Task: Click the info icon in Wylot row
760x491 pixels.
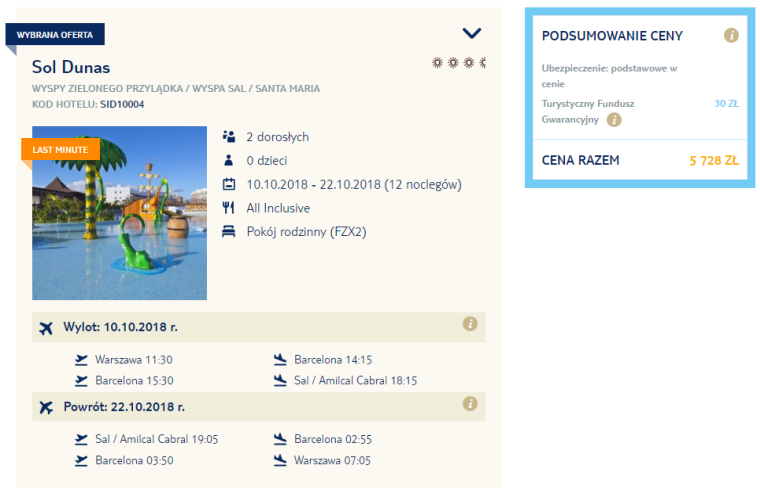Action: coord(470,324)
